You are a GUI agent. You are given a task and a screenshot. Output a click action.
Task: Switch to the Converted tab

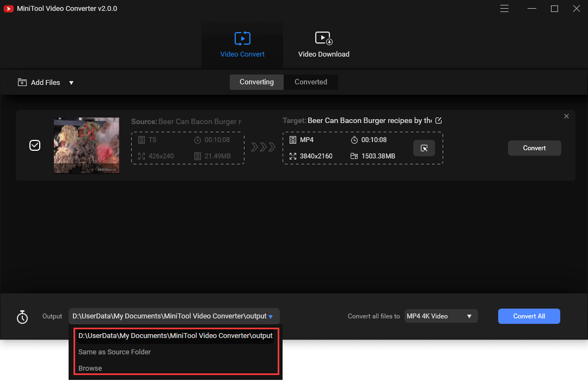pyautogui.click(x=311, y=82)
